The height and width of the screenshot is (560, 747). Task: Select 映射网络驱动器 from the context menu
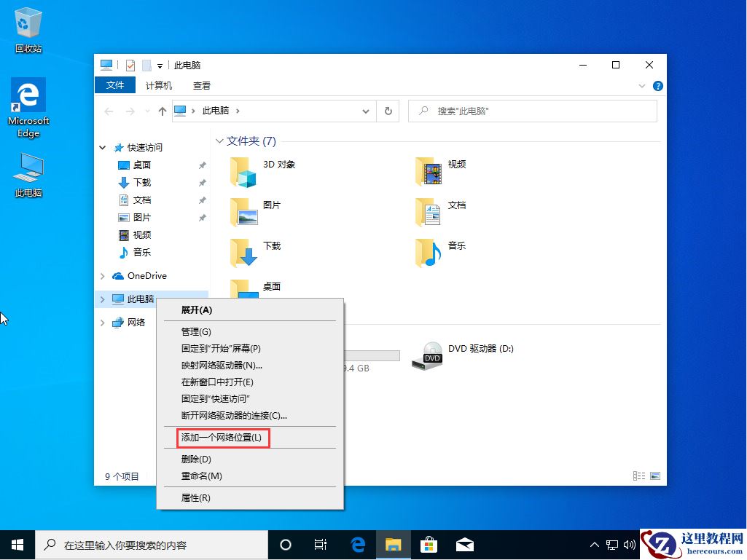[223, 365]
